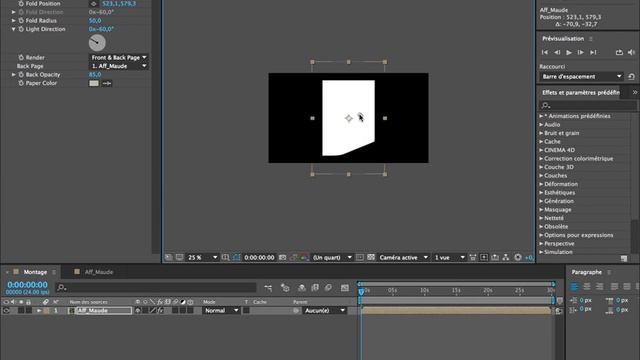Mute audio in preview panel
Screen dimensions: 640x360
pos(631,52)
